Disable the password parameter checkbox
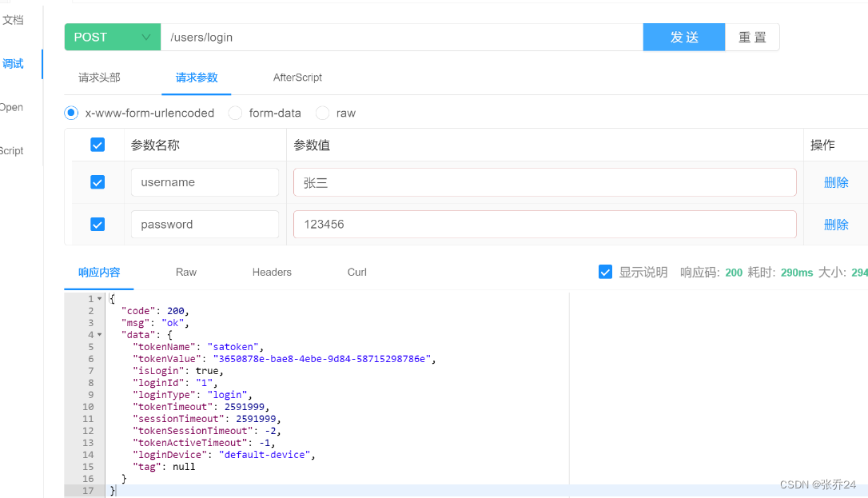 98,224
